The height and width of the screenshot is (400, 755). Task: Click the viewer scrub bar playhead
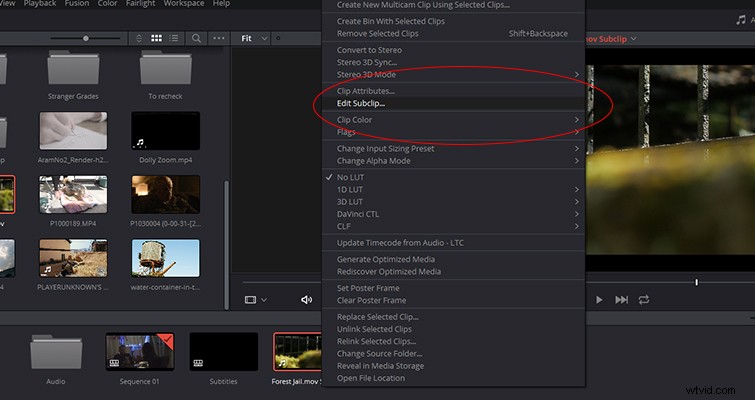[x=696, y=282]
